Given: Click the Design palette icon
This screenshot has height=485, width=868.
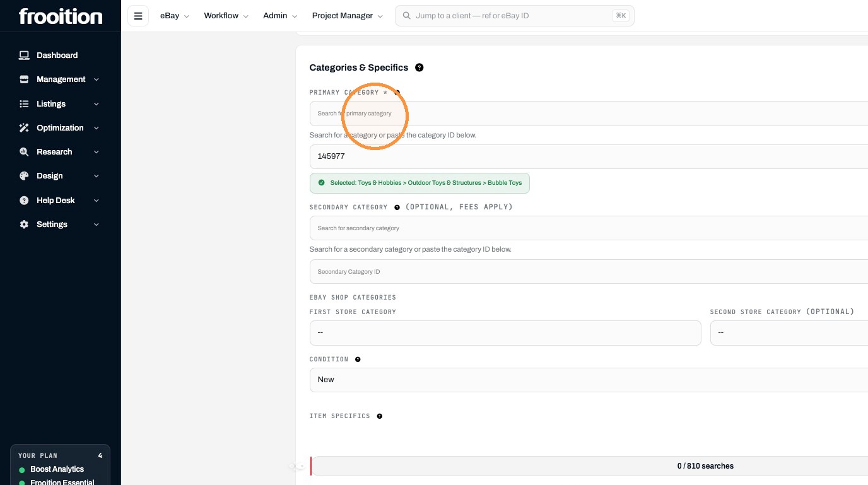Looking at the screenshot, I should [x=24, y=176].
